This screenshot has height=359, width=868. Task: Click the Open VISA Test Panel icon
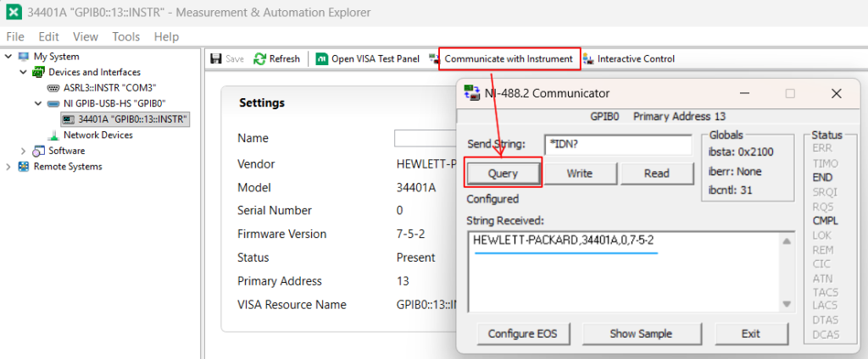(x=321, y=58)
